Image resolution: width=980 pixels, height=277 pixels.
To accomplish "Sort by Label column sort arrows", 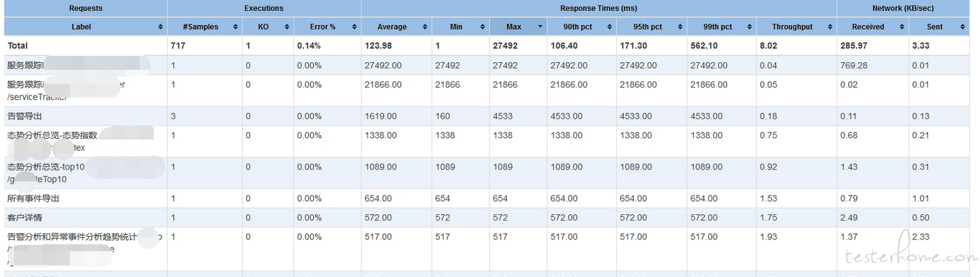I will (161, 27).
